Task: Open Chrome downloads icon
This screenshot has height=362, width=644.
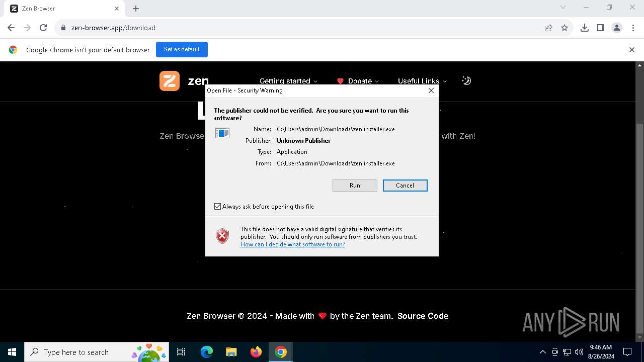Action: 585,28
